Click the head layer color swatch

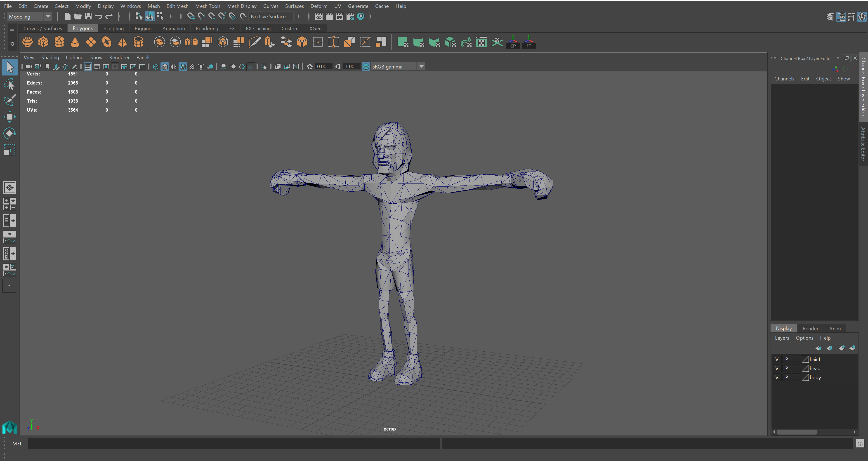(805, 368)
